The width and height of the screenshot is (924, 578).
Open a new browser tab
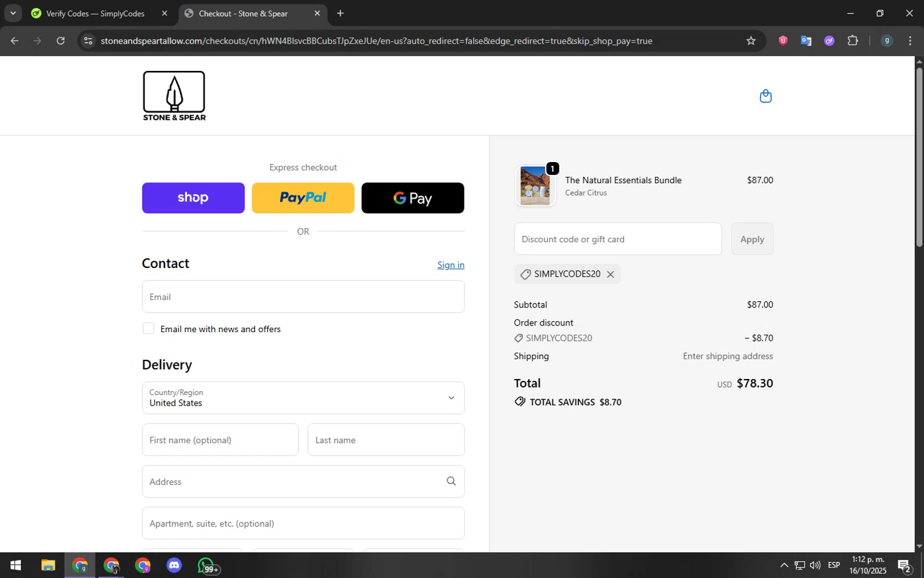[340, 13]
